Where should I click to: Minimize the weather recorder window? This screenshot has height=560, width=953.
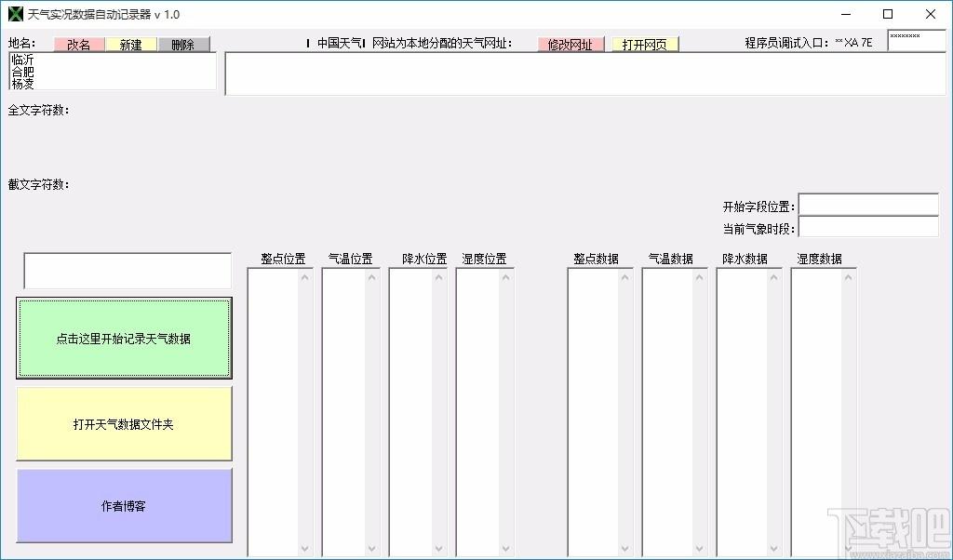tap(845, 14)
